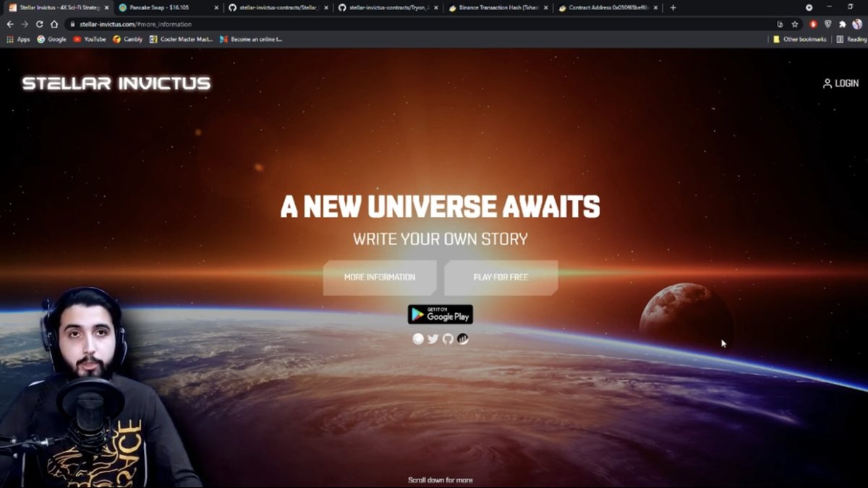Expand the Other bookmarks folder
Viewport: 868px width, 488px height.
[x=799, y=39]
